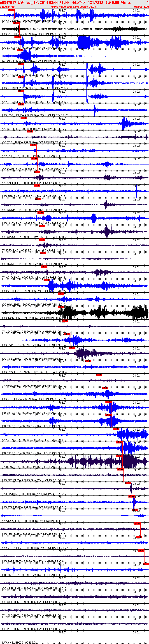Select the red pick flag on NC KTR trace
This screenshot has height=644, width=149.
pyautogui.click(x=20, y=50)
